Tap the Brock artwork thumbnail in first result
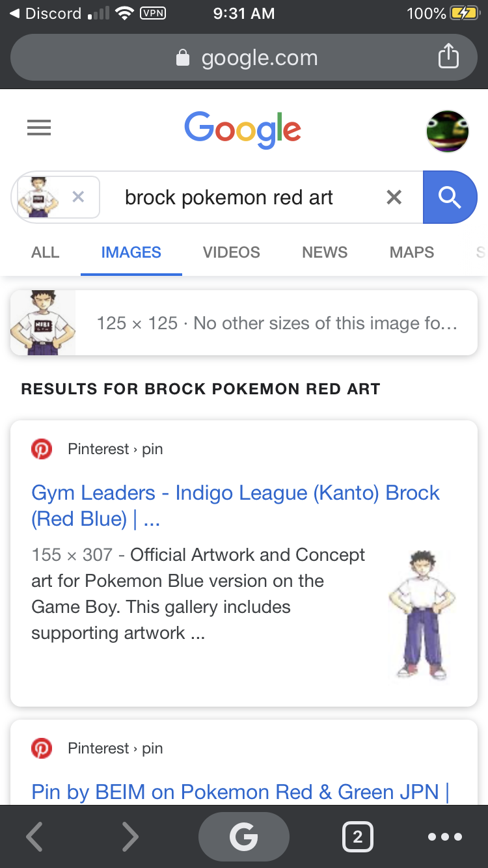The width and height of the screenshot is (488, 868). click(x=422, y=614)
